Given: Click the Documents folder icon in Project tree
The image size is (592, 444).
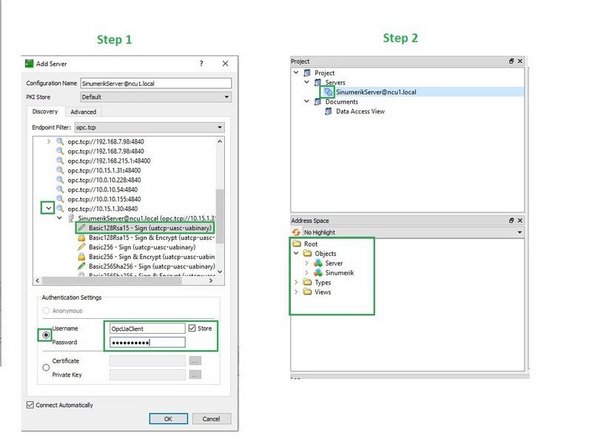Looking at the screenshot, I should coord(318,102).
